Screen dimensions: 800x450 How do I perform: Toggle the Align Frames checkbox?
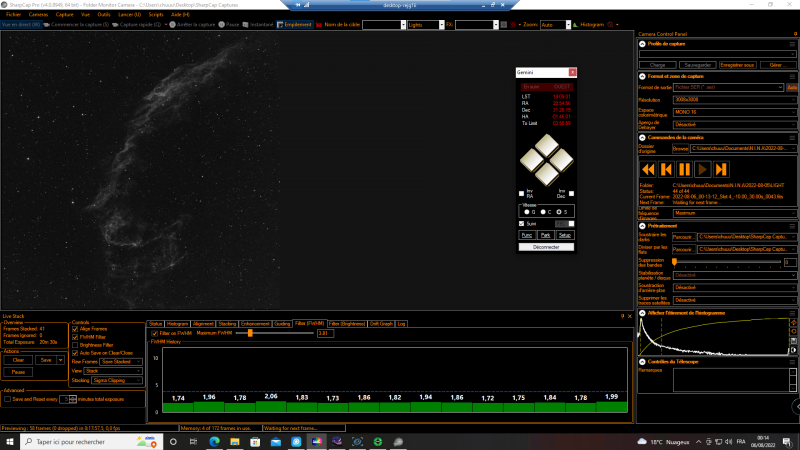(x=75, y=329)
